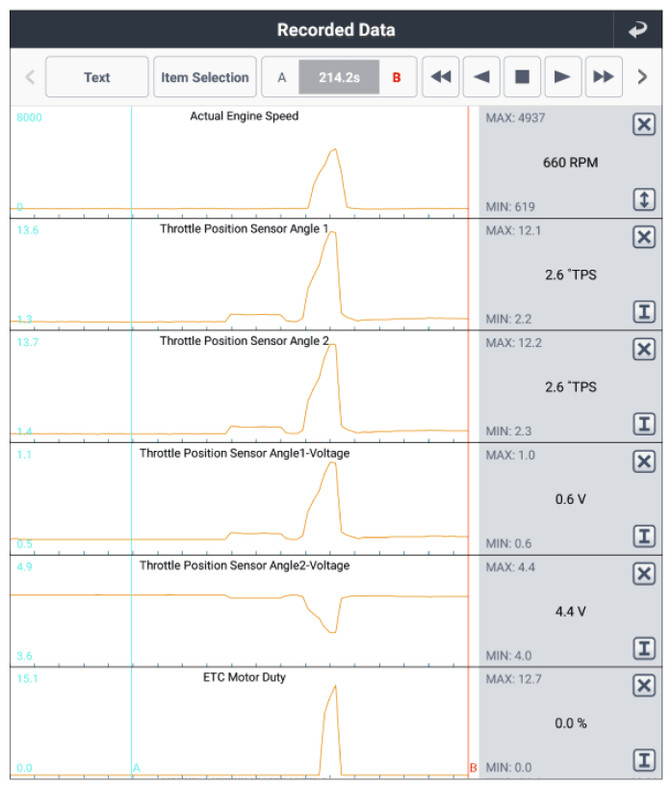Open Item Selection
Image resolution: width=672 pixels, height=789 pixels.
(x=205, y=77)
